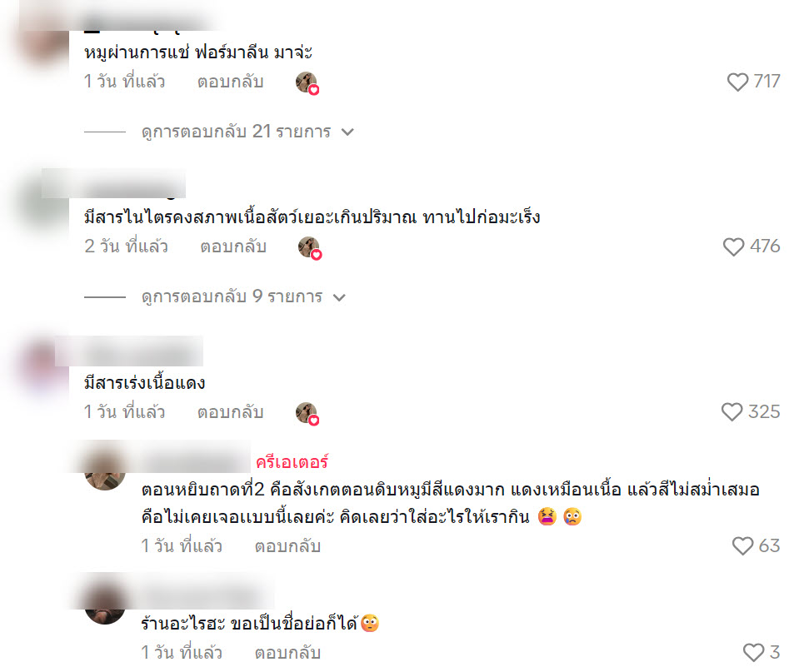Viewport: 799px width, 672px height.
Task: Like the comment with 717 likes
Action: point(737,82)
